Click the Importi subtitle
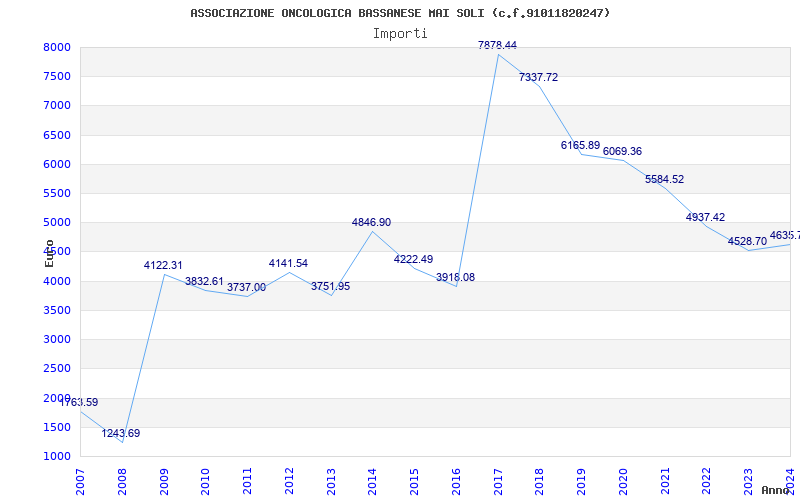Screen dimensions: 800x500 coord(400,34)
